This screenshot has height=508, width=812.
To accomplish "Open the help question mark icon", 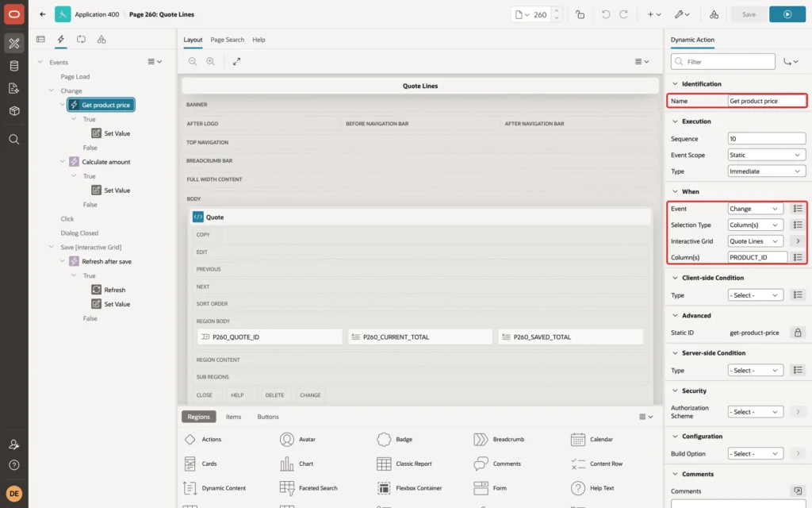I will (14, 465).
